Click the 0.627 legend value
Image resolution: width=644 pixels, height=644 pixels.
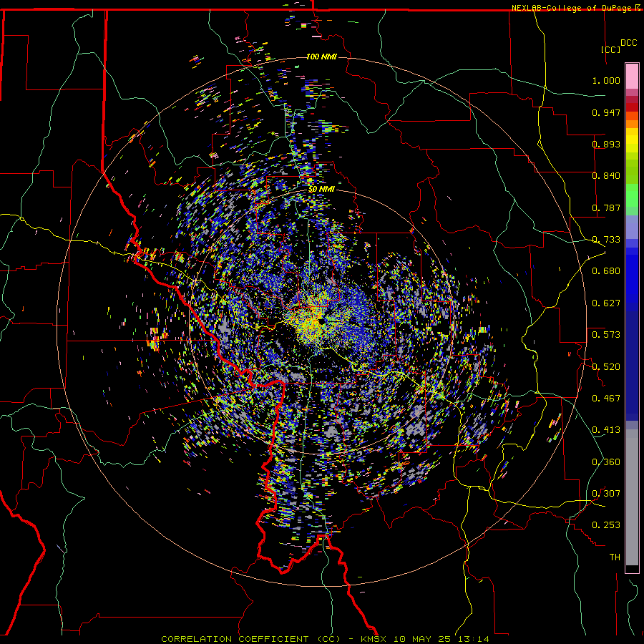pyautogui.click(x=606, y=303)
